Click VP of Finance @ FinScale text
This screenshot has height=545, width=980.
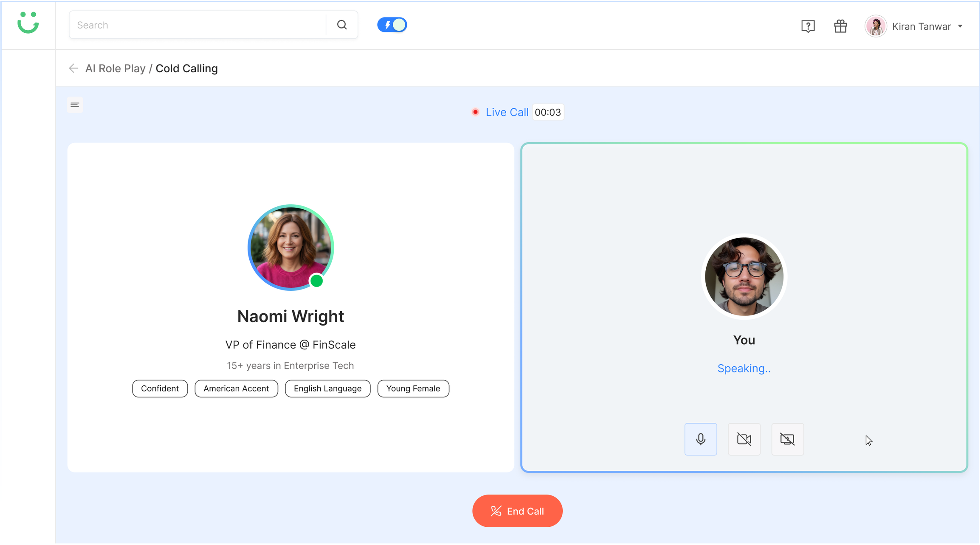coord(291,345)
